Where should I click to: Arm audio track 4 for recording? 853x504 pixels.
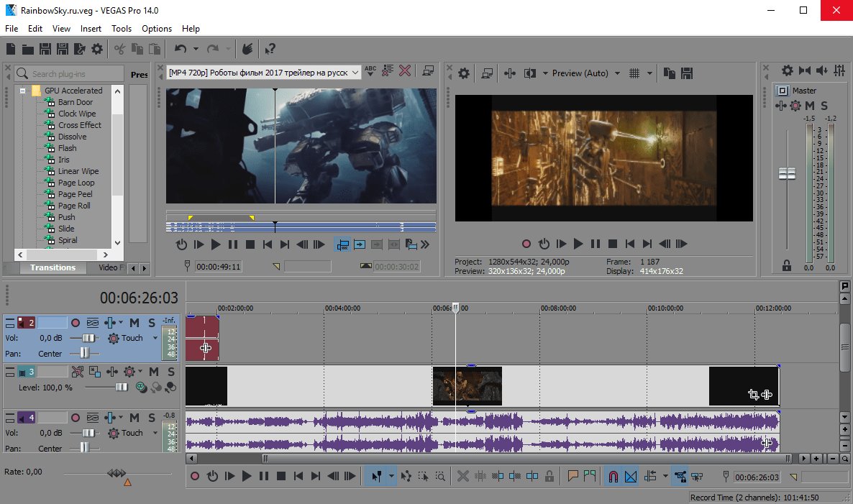pos(75,418)
